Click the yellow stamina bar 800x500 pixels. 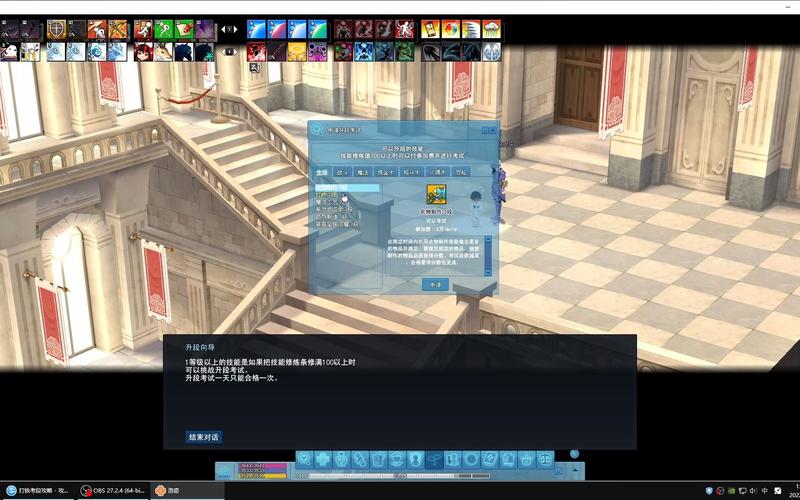click(263, 476)
